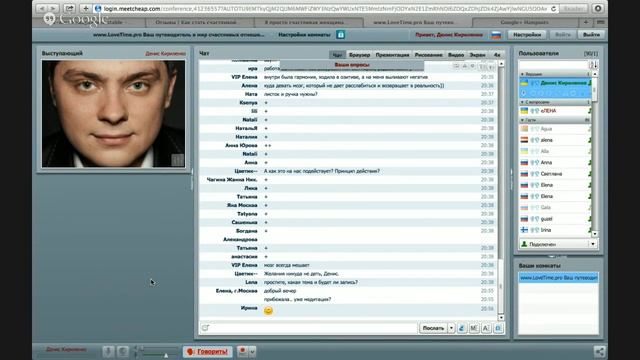Collapse the Ведущие group in users list
This screenshot has height=360, width=640.
522,74
